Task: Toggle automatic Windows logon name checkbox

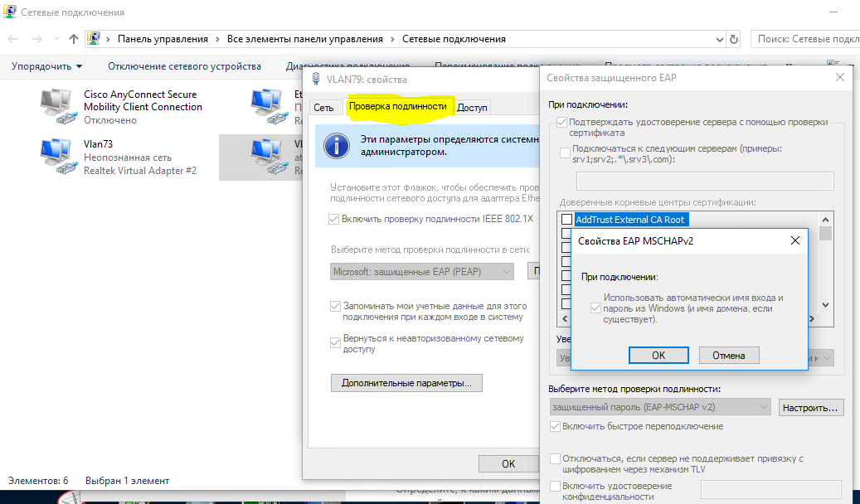Action: pos(595,308)
